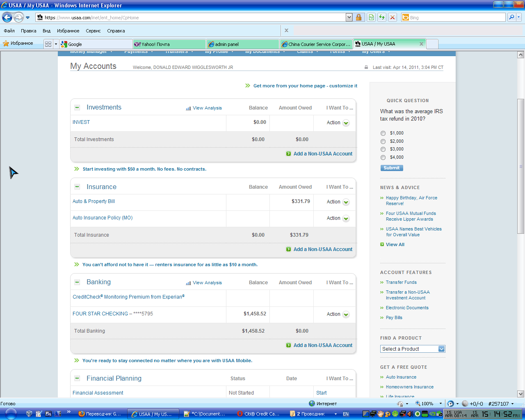Click the search magnifier button
525x420 pixels.
[511, 17]
